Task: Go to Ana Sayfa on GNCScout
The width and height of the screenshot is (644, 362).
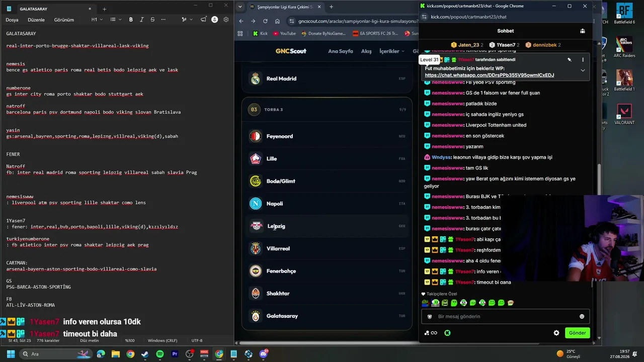Action: coord(341,51)
